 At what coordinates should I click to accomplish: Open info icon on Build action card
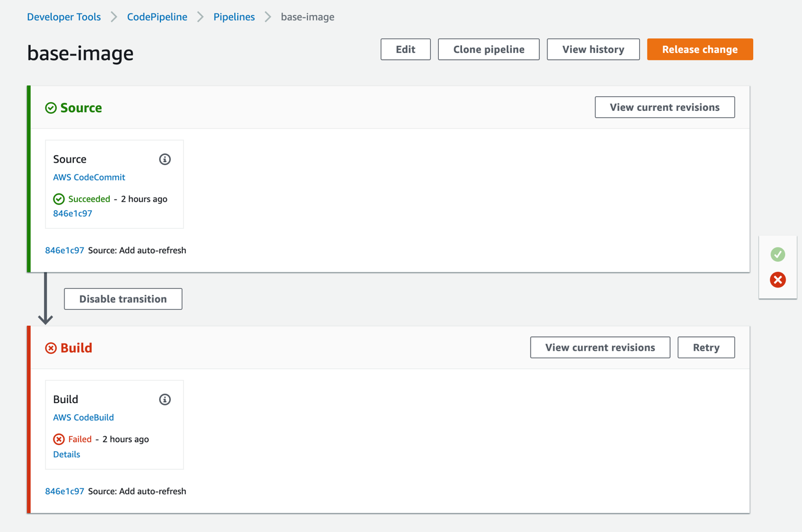165,400
